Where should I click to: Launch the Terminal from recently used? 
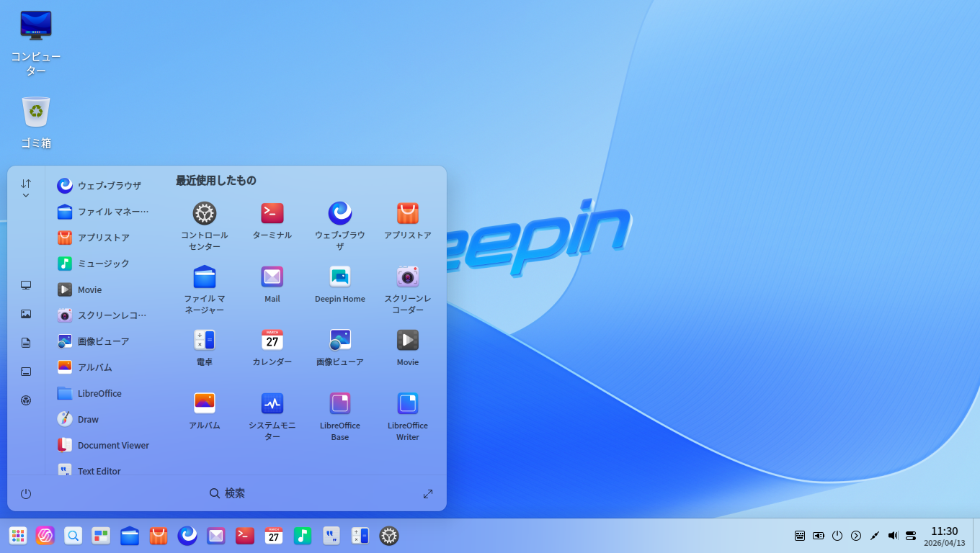pyautogui.click(x=272, y=213)
